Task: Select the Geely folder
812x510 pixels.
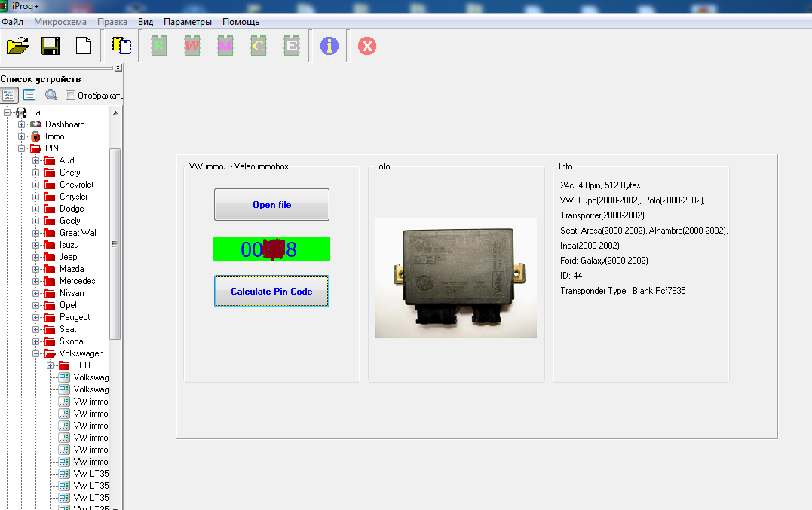Action: 70,220
